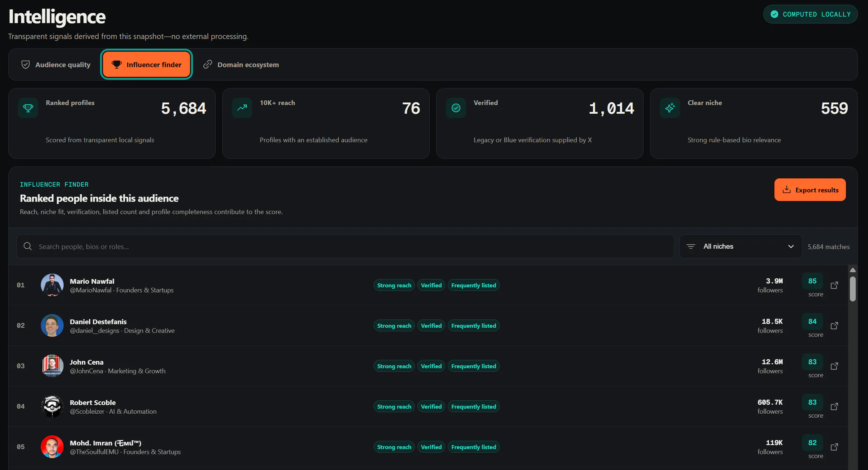Open Daniel Destefanis external link icon
Viewport: 868px width, 470px height.
click(834, 326)
